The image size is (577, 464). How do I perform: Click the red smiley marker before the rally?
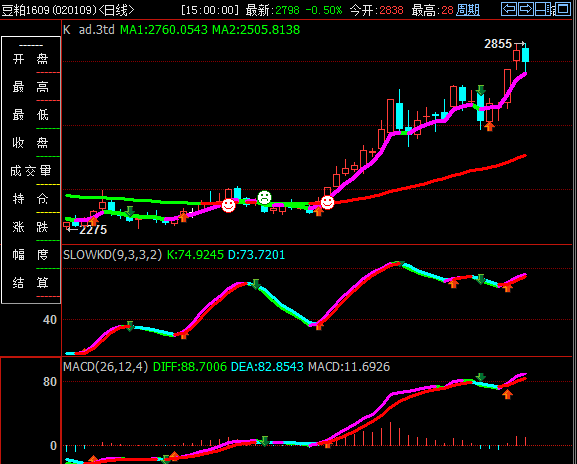(x=327, y=202)
